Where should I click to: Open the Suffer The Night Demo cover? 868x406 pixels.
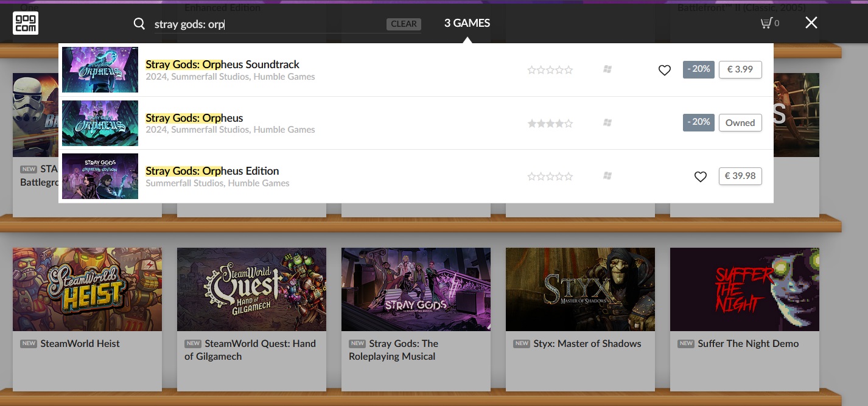[744, 289]
